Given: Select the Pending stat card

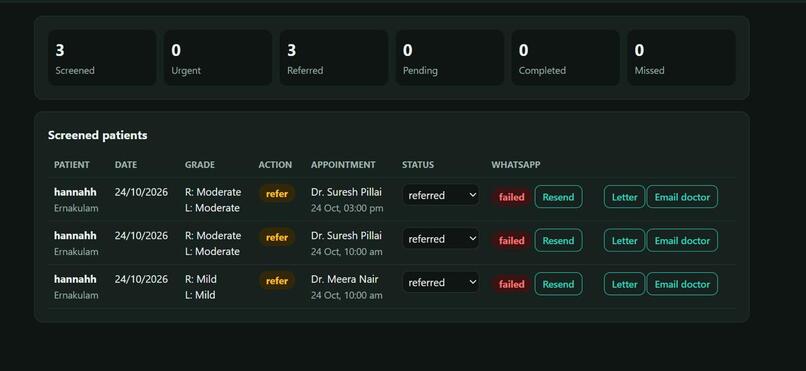Looking at the screenshot, I should click(450, 58).
